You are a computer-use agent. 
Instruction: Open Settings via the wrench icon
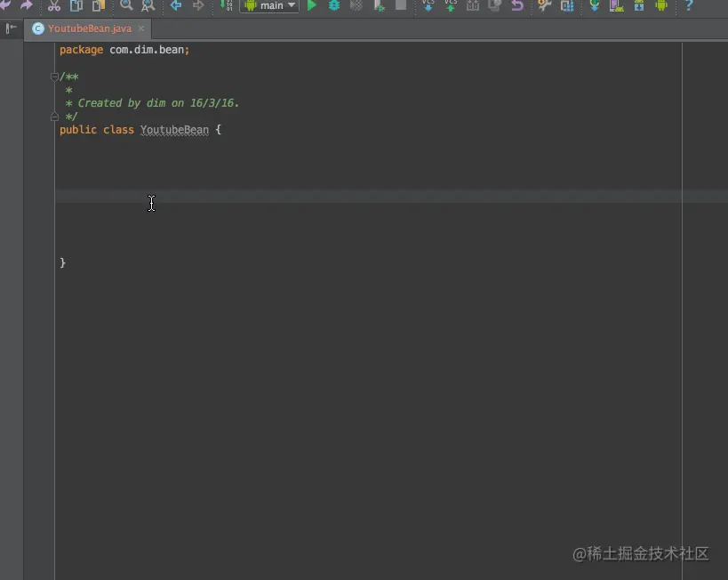pos(545,6)
